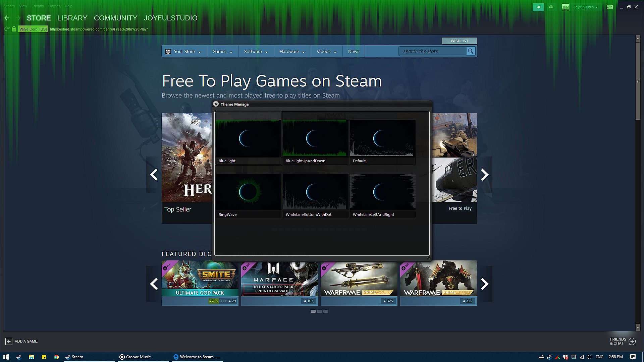The width and height of the screenshot is (644, 362).
Task: Expand the Hardware dropdown
Action: pyautogui.click(x=292, y=52)
